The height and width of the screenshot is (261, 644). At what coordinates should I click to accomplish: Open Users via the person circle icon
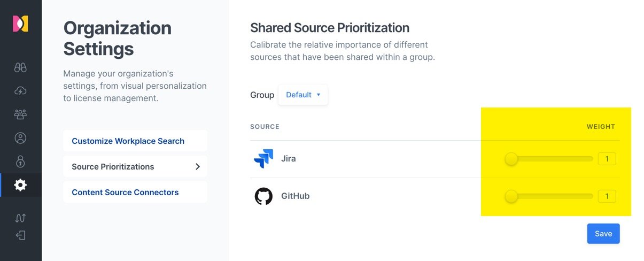pos(20,138)
